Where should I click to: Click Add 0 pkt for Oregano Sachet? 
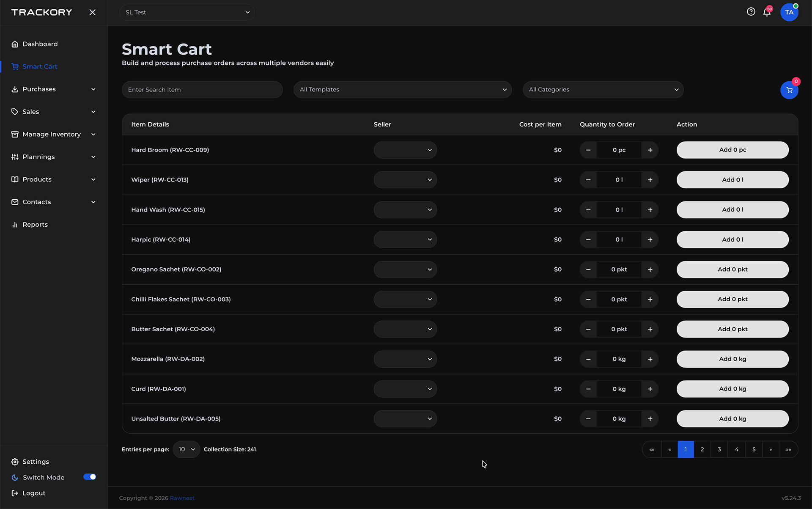tap(732, 270)
